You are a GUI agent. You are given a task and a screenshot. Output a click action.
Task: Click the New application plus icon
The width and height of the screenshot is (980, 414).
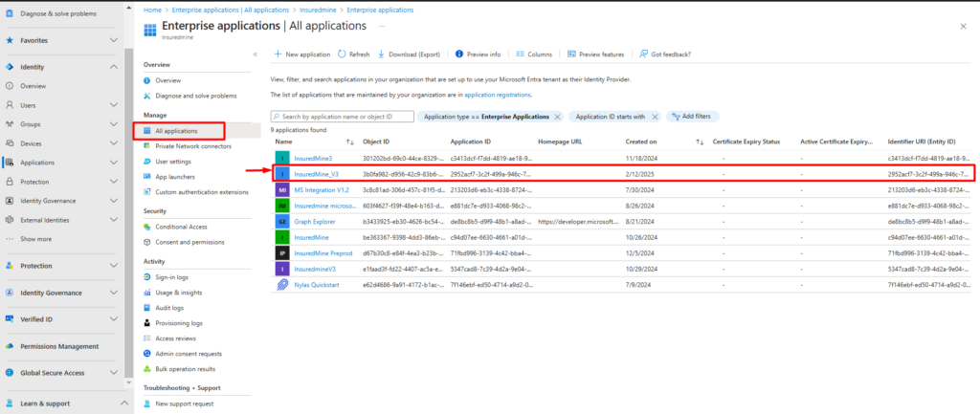(278, 54)
